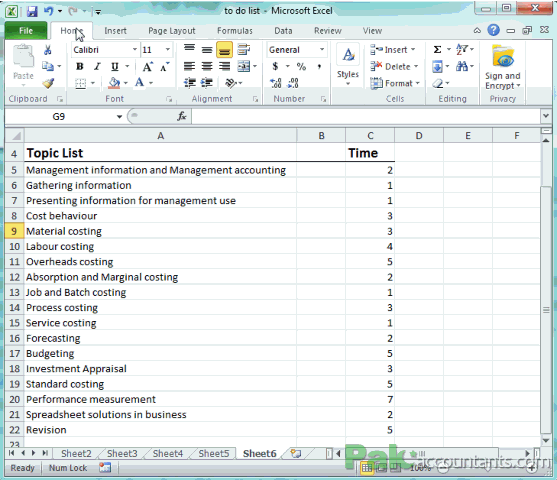Click the Microsoft Office help question mark
557x480 pixels.
493,31
